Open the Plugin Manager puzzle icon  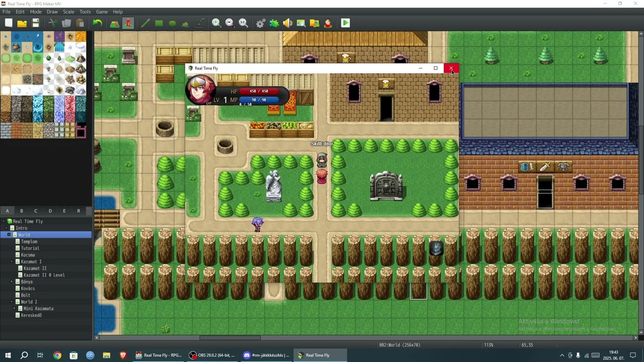pos(274,23)
